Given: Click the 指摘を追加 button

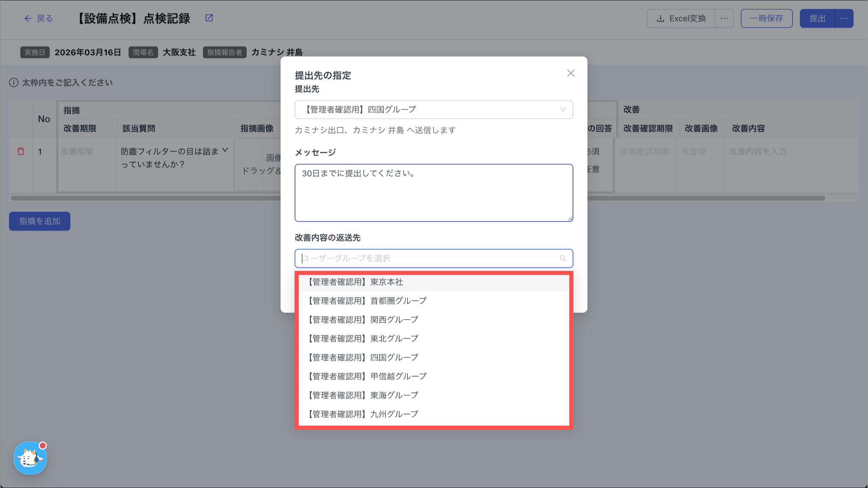Looking at the screenshot, I should (39, 221).
